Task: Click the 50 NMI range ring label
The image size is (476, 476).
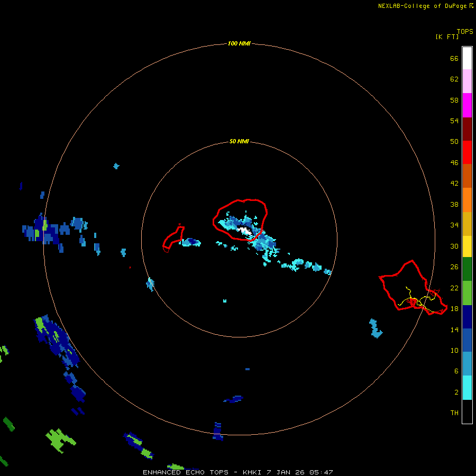Action: [x=239, y=141]
